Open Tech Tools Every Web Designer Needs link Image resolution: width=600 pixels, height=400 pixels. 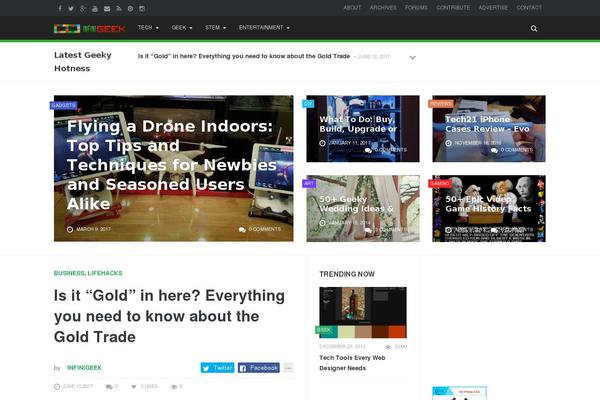point(352,363)
